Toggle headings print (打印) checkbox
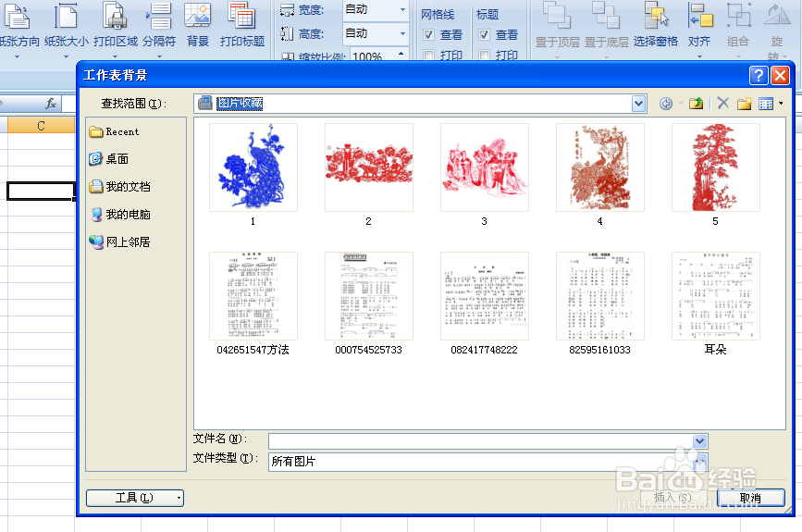Viewport: 802px width, 532px height. click(484, 55)
